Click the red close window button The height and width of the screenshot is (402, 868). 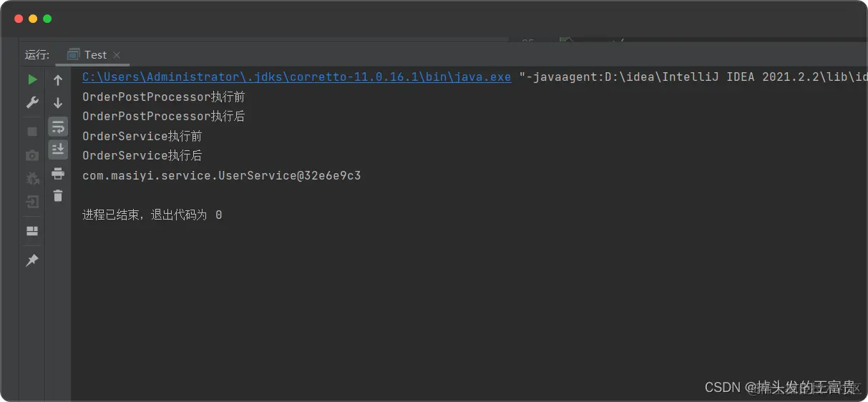tap(19, 19)
